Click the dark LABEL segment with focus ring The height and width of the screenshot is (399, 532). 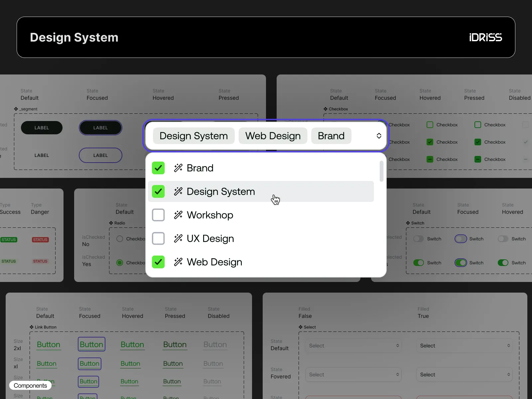(x=100, y=128)
